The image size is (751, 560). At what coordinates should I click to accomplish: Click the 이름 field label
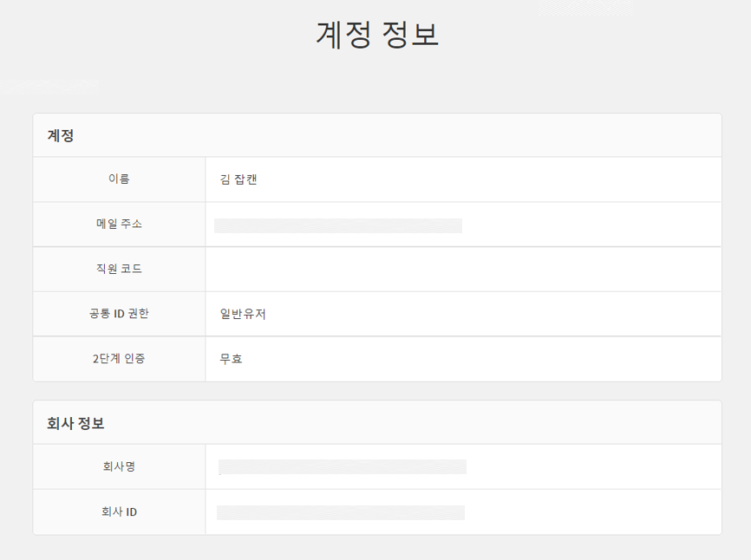119,179
